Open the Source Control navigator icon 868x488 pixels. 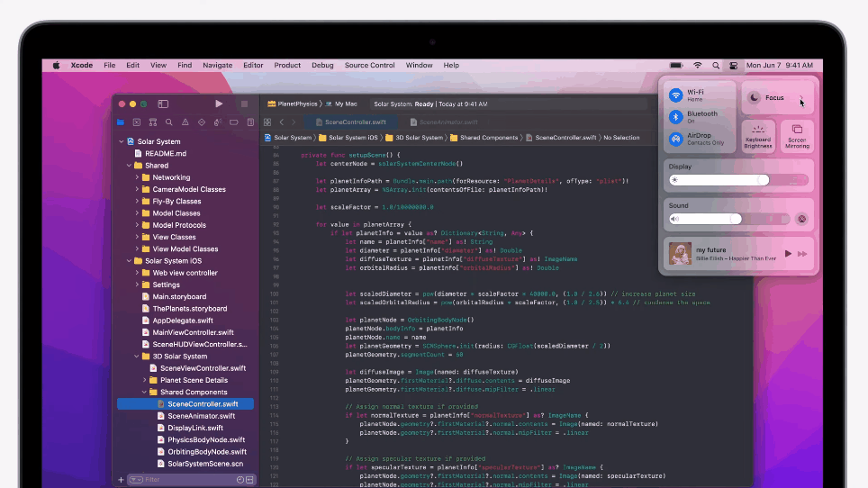(x=137, y=122)
